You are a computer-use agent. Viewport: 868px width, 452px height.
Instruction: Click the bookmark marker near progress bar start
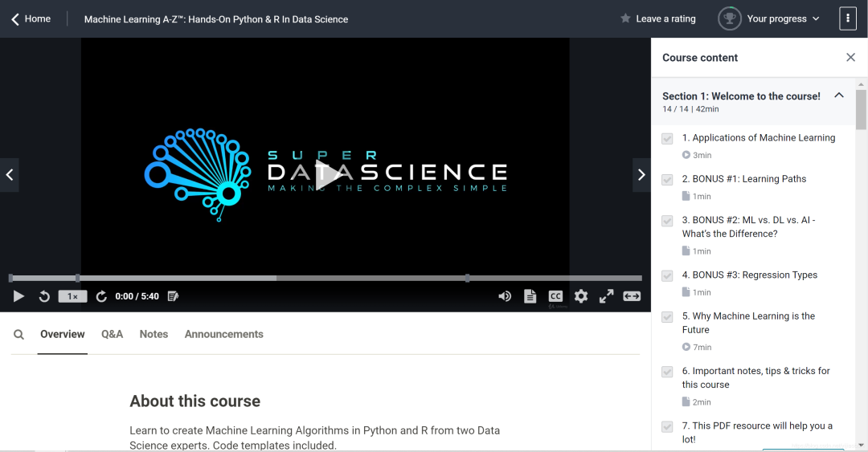tap(77, 278)
